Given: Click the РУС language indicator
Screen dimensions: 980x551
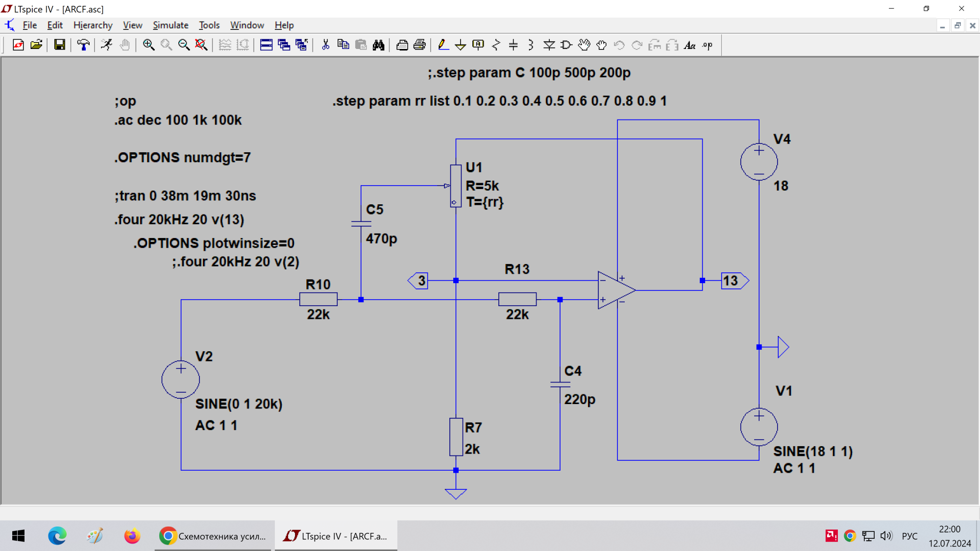Looking at the screenshot, I should click(909, 536).
